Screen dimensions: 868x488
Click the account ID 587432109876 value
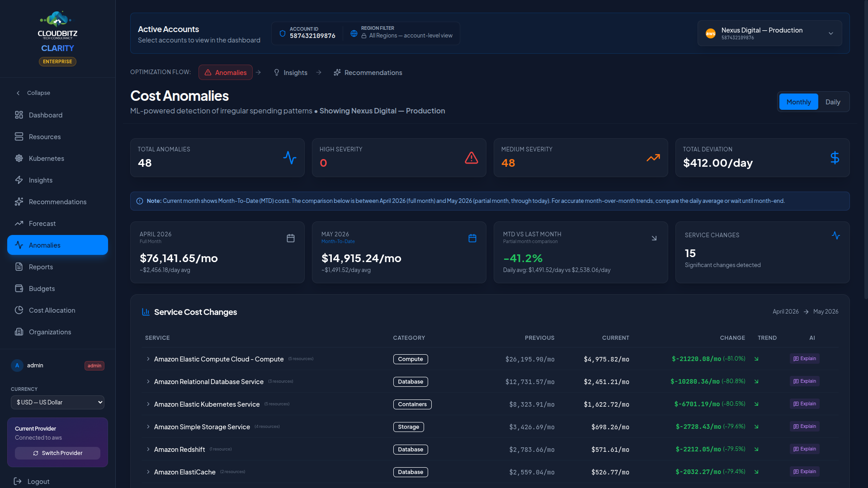click(x=312, y=36)
